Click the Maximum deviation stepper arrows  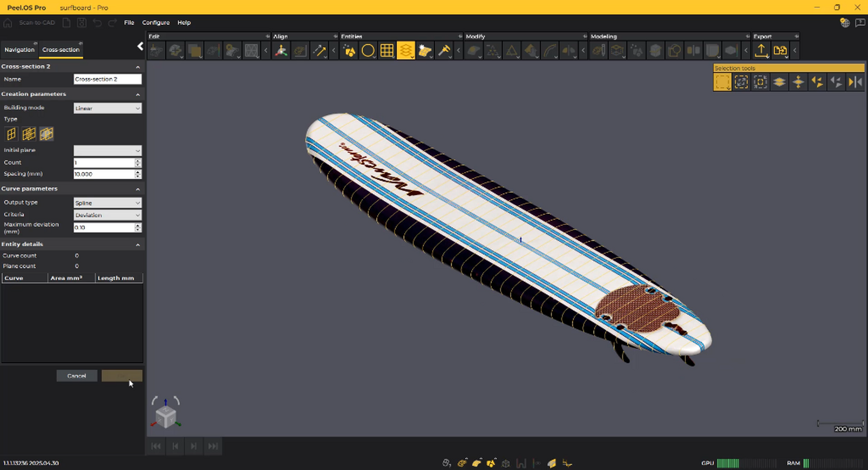[x=138, y=228]
